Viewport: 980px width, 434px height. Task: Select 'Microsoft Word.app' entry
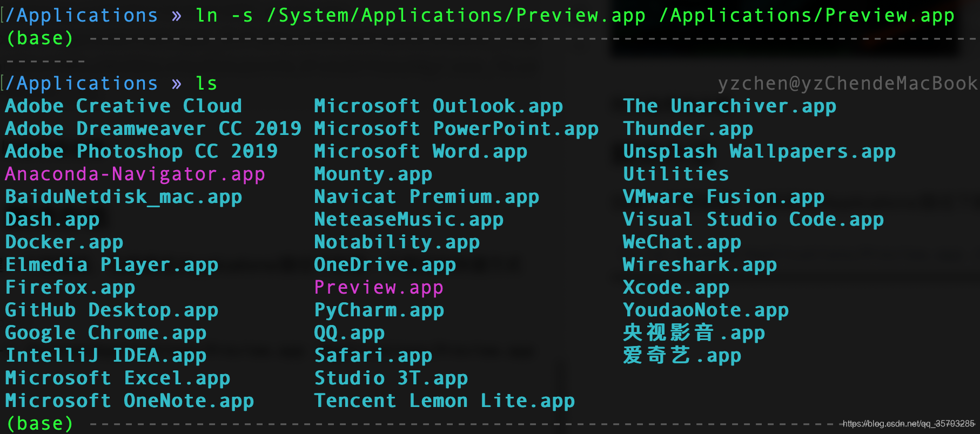(421, 151)
